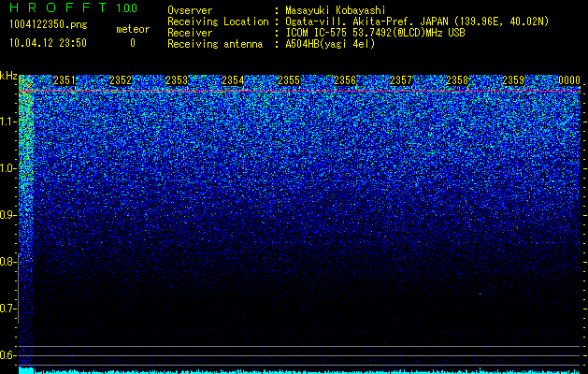
Task: Click the 1.0 kHz axis label
Action: 7,168
